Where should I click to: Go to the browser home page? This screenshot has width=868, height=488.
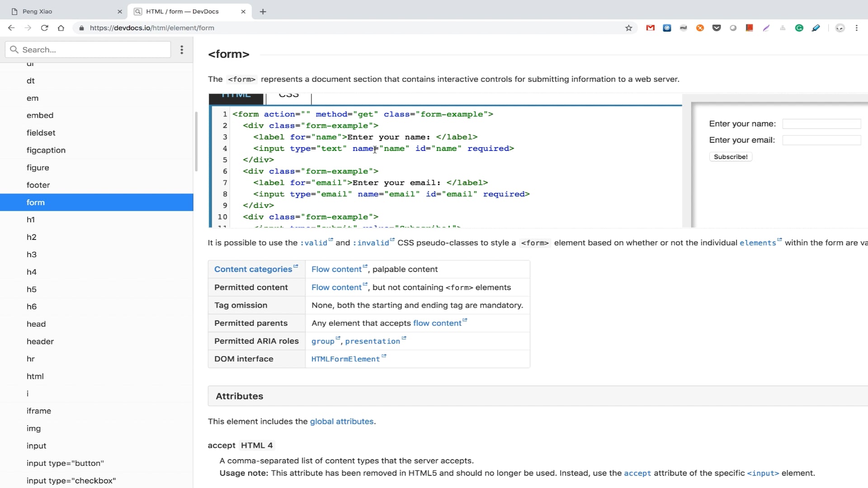(61, 28)
